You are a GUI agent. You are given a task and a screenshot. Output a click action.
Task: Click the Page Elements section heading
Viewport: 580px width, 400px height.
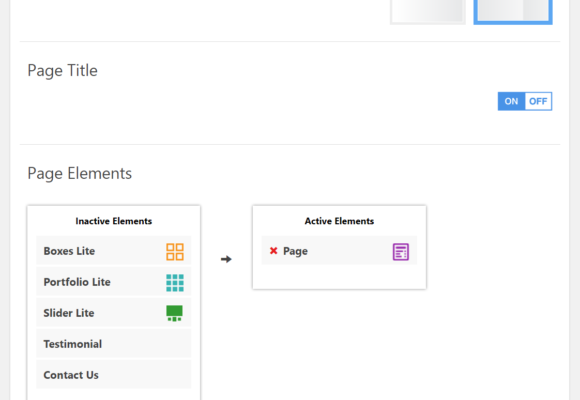point(80,174)
